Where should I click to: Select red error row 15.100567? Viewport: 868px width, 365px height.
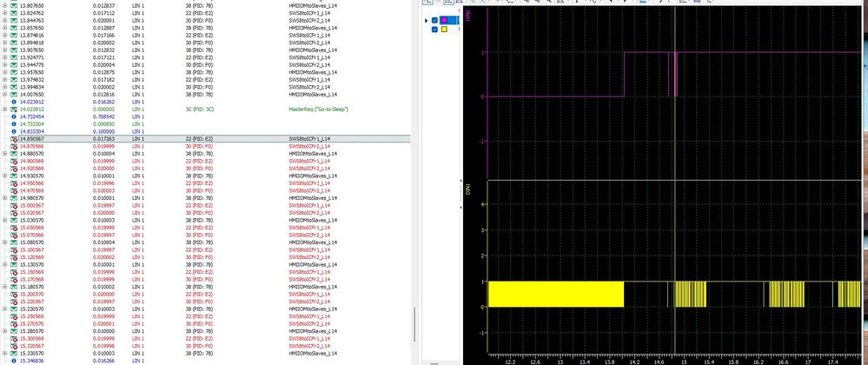coord(205,249)
